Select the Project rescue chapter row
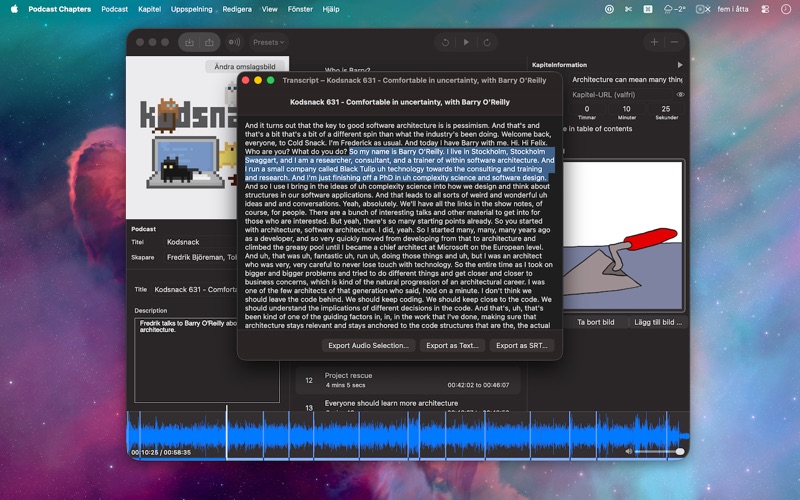The height and width of the screenshot is (500, 800). (x=408, y=380)
